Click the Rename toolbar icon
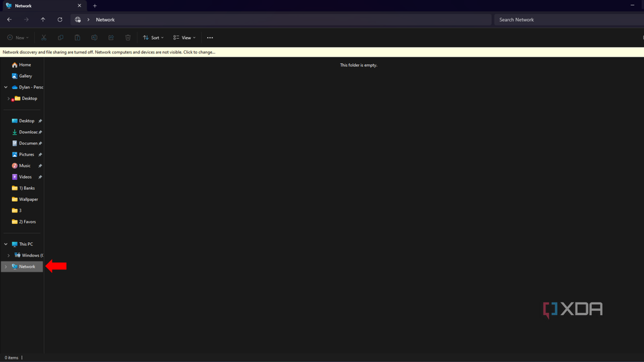The image size is (644, 362). click(94, 38)
